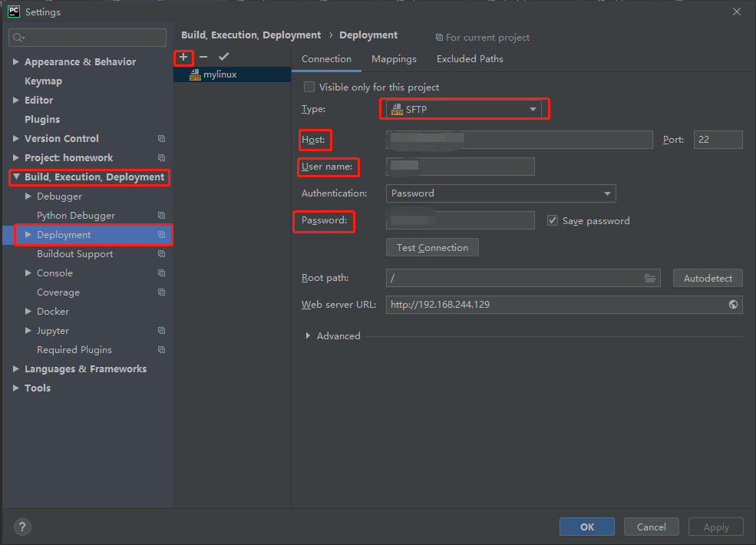756x545 pixels.
Task: Click project-level icon beside Required Plugins
Action: [161, 350]
